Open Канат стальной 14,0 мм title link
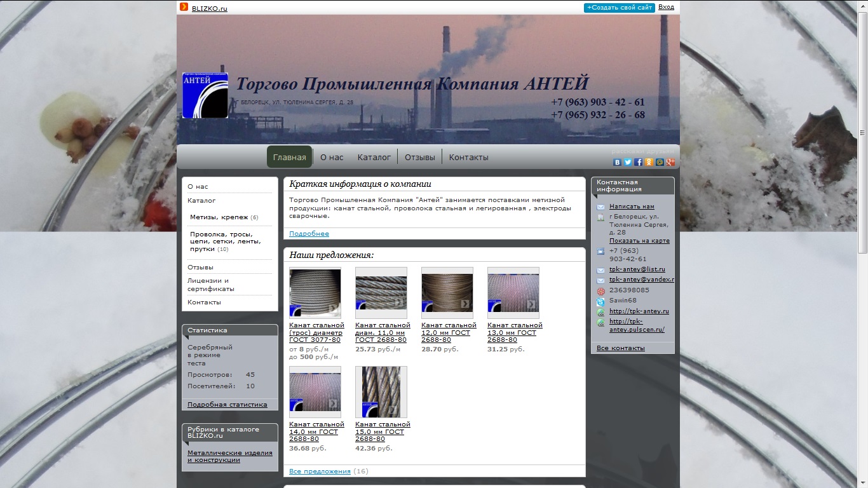Viewport: 868px width, 488px height. [316, 431]
